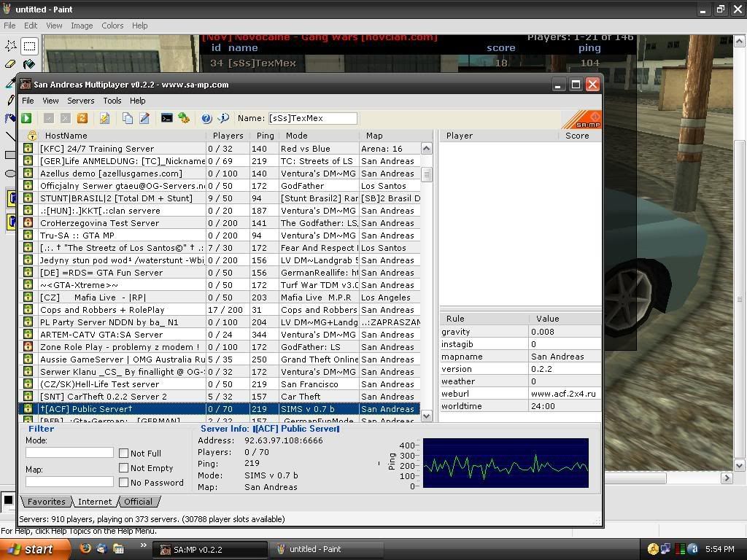Click server list scroll down arrow
The image size is (747, 560).
[x=426, y=416]
